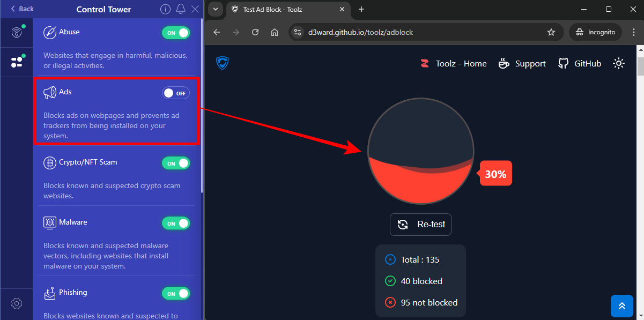
Task: Go to browser home page
Action: pos(275,32)
